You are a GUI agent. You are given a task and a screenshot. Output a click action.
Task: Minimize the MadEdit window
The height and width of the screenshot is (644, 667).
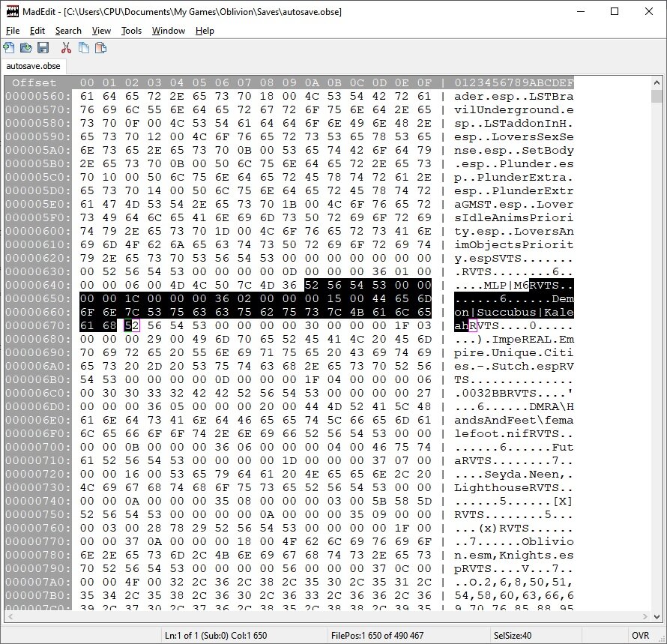[581, 11]
